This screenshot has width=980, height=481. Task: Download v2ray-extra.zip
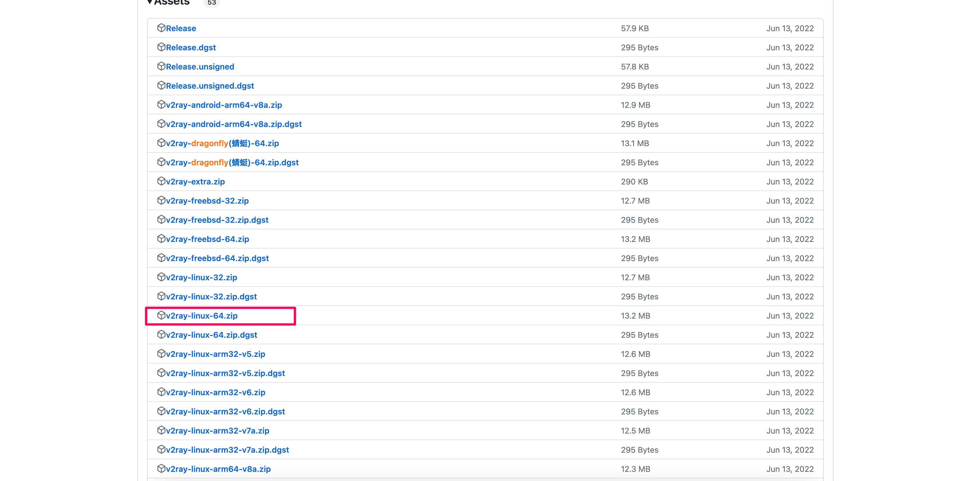point(195,182)
